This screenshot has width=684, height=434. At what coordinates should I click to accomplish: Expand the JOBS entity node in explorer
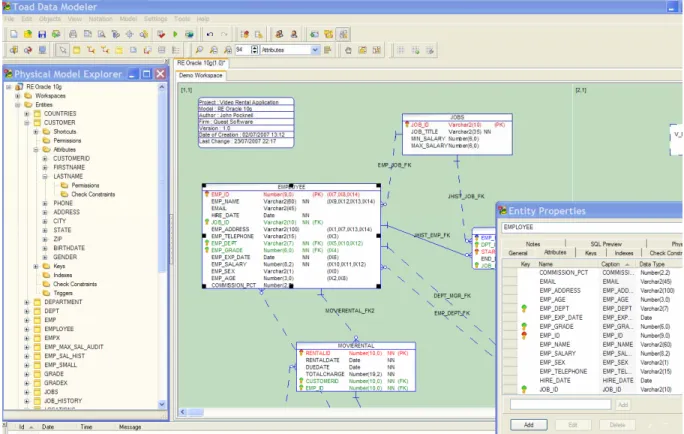click(27, 392)
